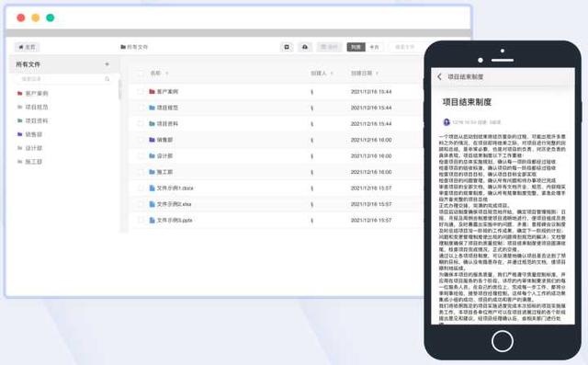The width and height of the screenshot is (588, 365).
Task: Tap the author avatar under 项目结束制度
Action: click(447, 122)
